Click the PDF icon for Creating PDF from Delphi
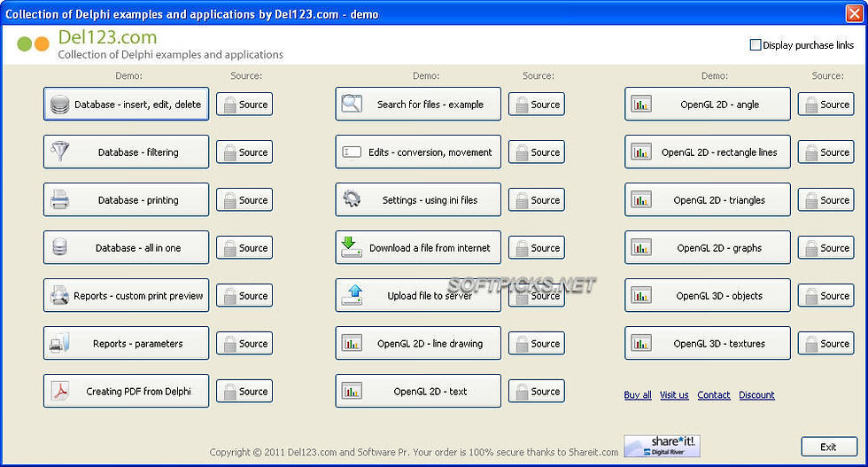The height and width of the screenshot is (467, 868). coord(60,391)
